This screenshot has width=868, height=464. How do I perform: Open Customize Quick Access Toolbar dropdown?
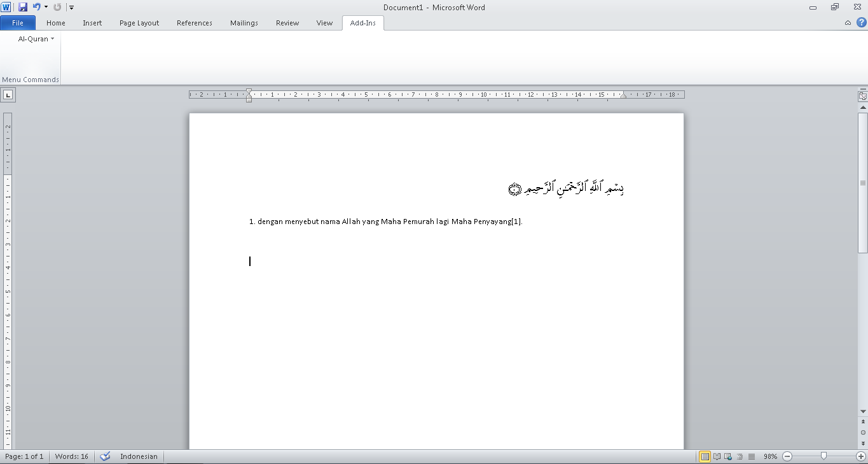71,8
